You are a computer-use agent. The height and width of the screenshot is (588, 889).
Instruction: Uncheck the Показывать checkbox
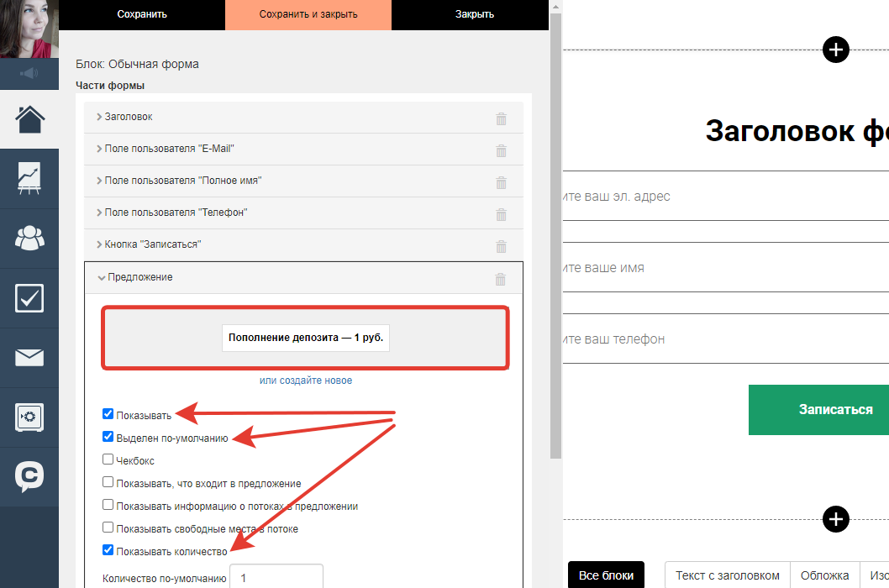click(x=108, y=414)
